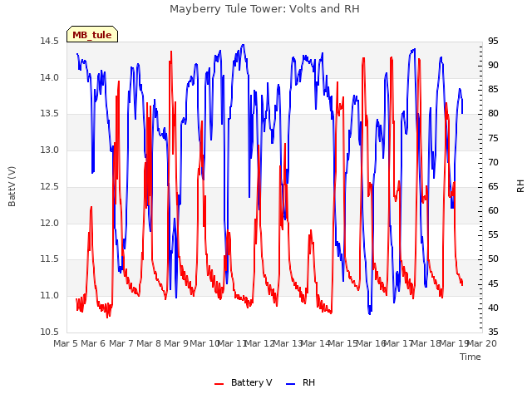Click the 80 right axis value
Screen dimensions: 532x399
(493, 114)
